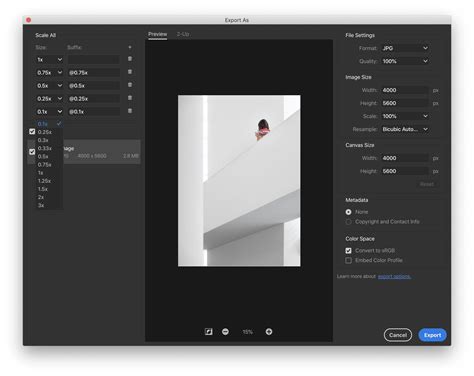This screenshot has height=376, width=474.
Task: Choose 1.5x from the size list
Action: [x=49, y=189]
